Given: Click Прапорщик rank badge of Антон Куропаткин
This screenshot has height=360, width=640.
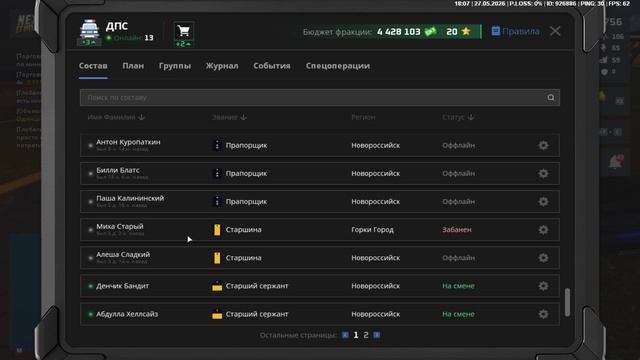Looking at the screenshot, I should coord(217,145).
